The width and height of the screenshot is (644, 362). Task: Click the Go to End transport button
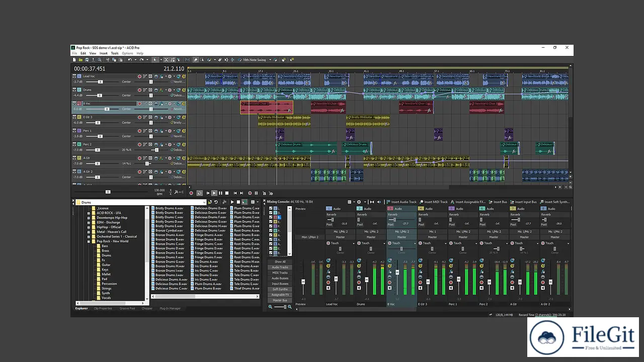pos(242,193)
